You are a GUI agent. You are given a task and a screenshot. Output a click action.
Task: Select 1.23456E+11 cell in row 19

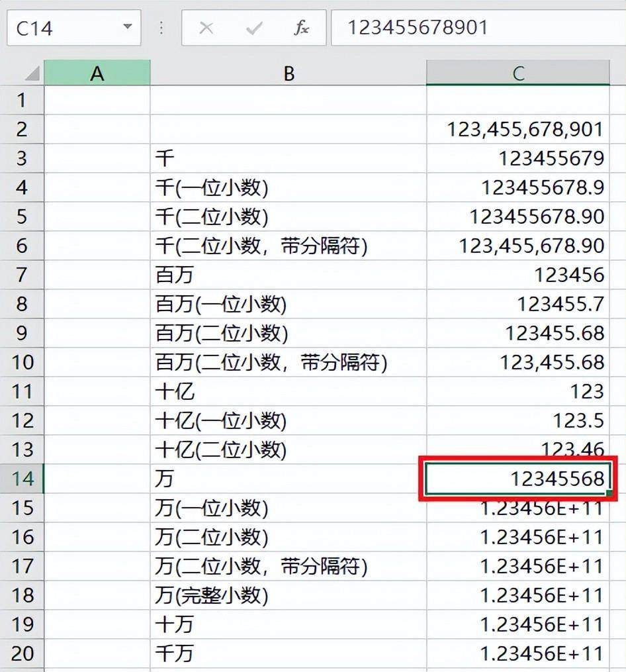518,624
